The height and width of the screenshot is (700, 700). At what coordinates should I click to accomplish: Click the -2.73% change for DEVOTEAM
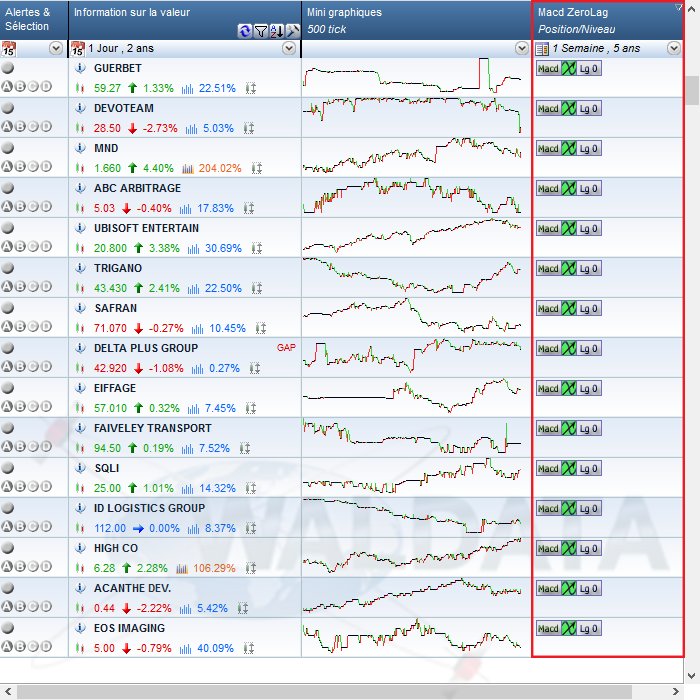pos(160,129)
